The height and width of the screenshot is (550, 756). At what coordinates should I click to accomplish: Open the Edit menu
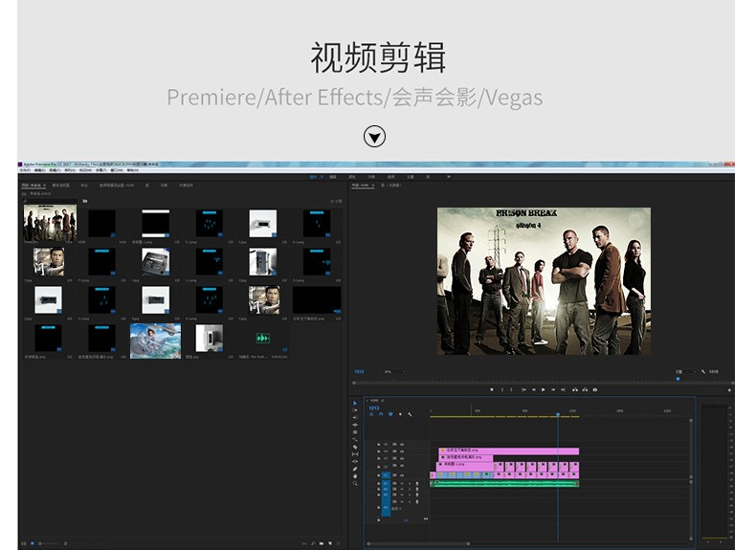coord(39,170)
